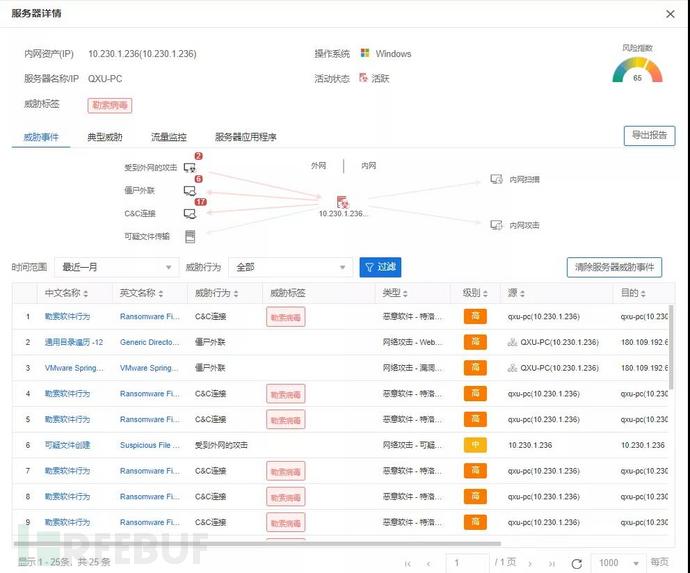Click the 导出报告 button
Viewport: 690px width, 573px height.
tap(649, 136)
